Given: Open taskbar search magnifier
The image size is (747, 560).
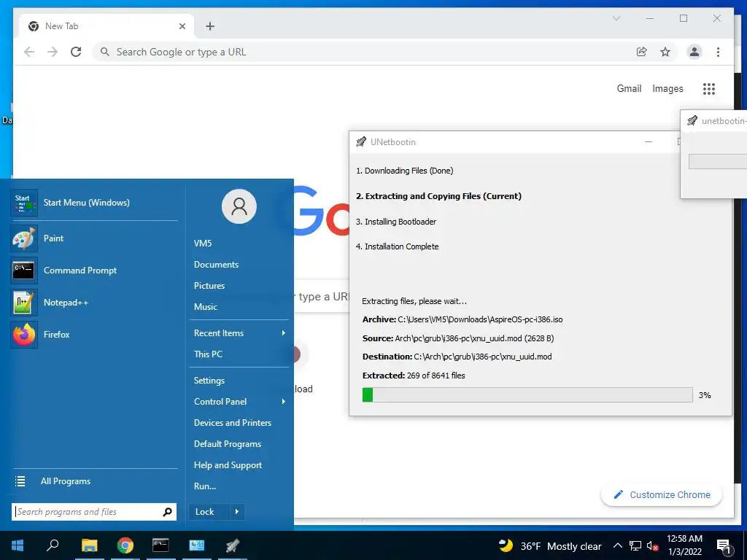Looking at the screenshot, I should [53, 545].
